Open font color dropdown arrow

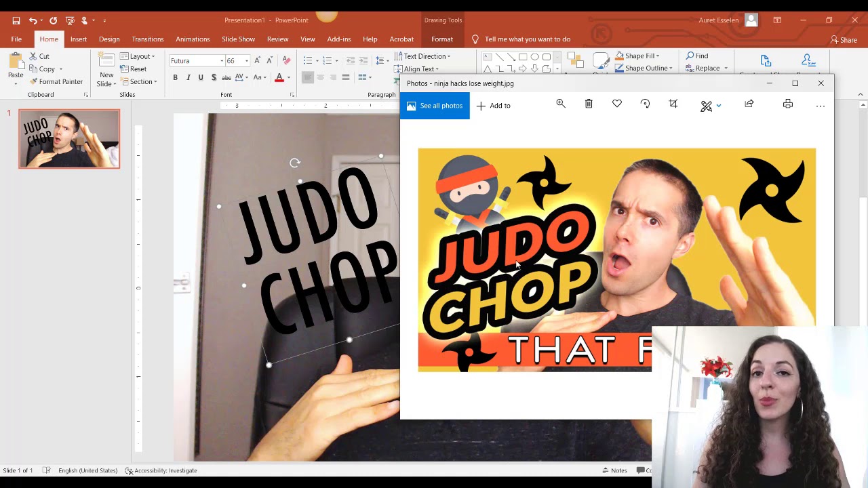288,77
